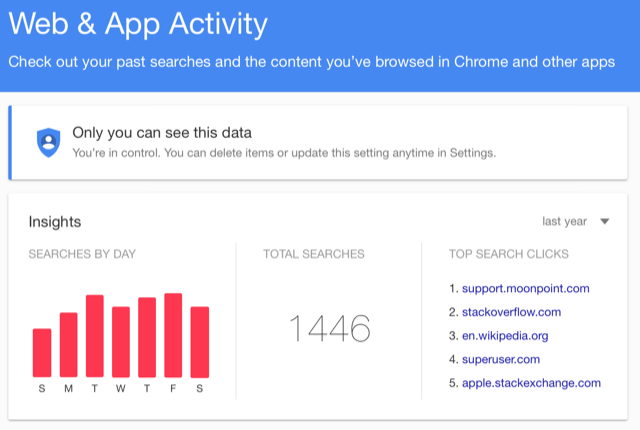Click the Friday bar in searches chart
The width and height of the screenshot is (640, 430).
click(173, 335)
